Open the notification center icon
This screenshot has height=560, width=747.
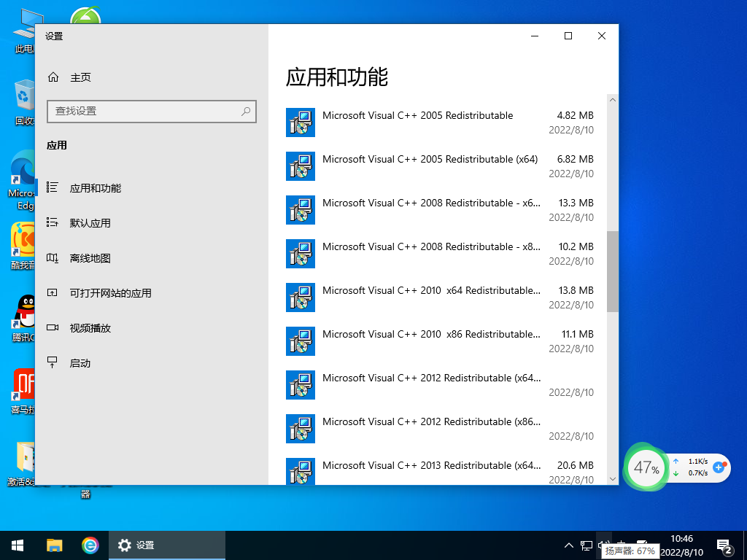click(x=724, y=545)
